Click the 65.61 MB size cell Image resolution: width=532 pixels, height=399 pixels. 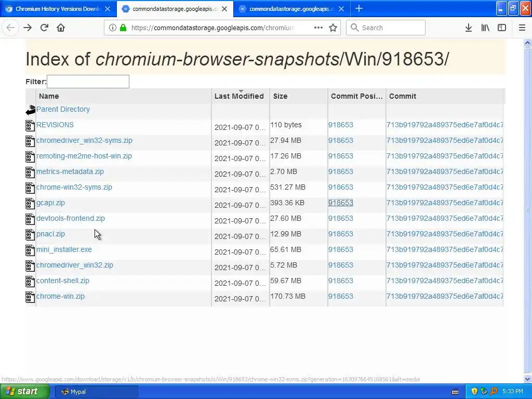click(286, 249)
